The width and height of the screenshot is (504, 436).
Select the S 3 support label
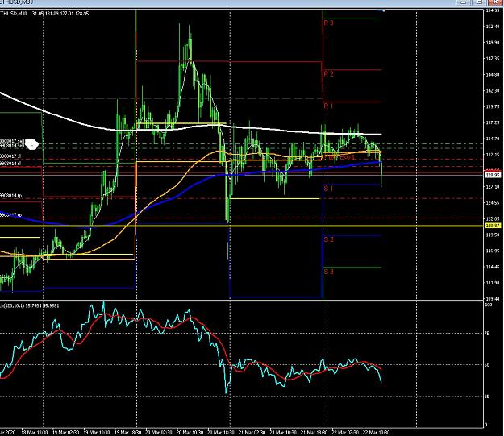[x=328, y=272]
